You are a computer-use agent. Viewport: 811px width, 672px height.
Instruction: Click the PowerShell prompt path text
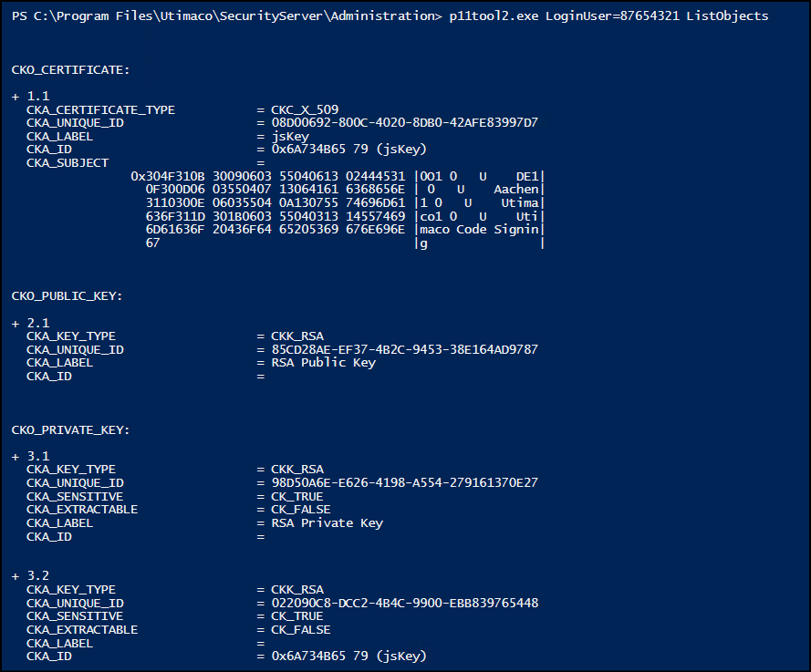(227, 16)
